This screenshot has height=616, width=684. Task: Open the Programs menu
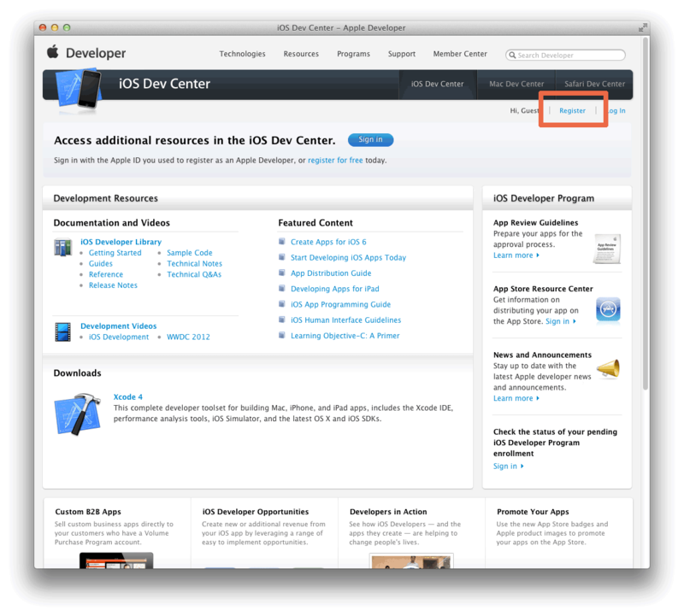353,54
